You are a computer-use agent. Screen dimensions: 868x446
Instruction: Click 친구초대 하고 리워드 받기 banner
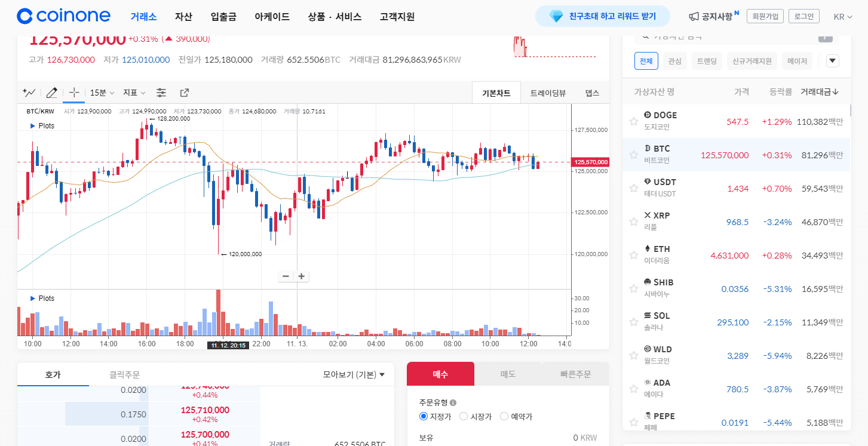(x=602, y=17)
